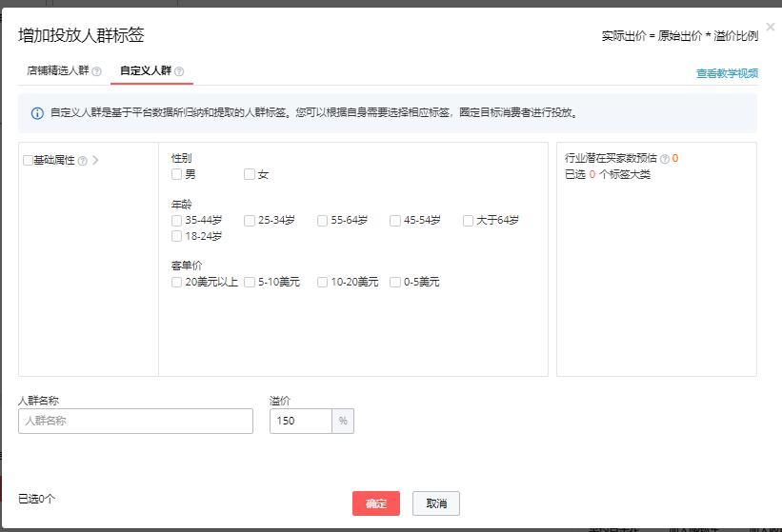The image size is (782, 532).
Task: Click the 年龄 section label
Action: [x=182, y=205]
